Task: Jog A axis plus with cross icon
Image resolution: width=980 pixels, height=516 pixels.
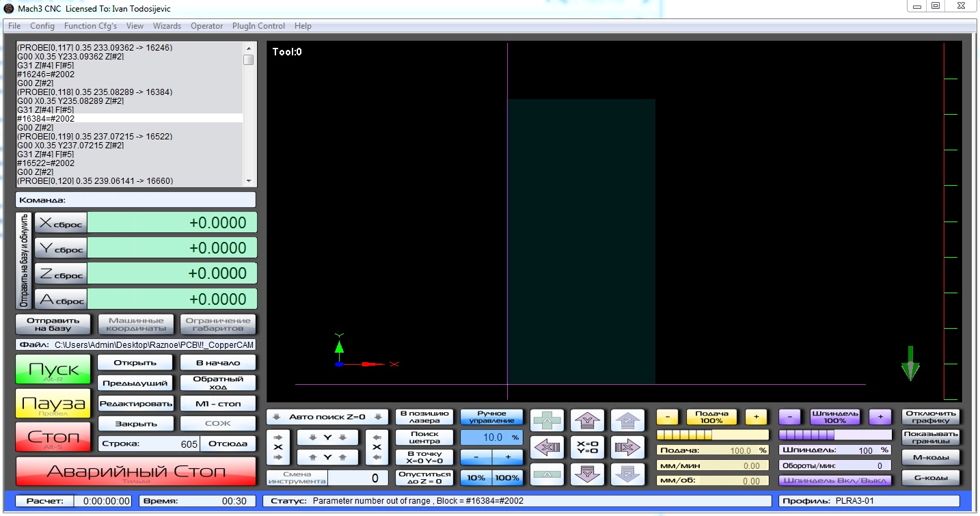Action: point(547,420)
